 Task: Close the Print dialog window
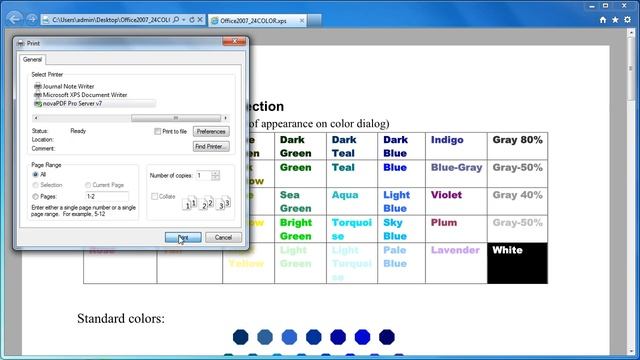235,41
